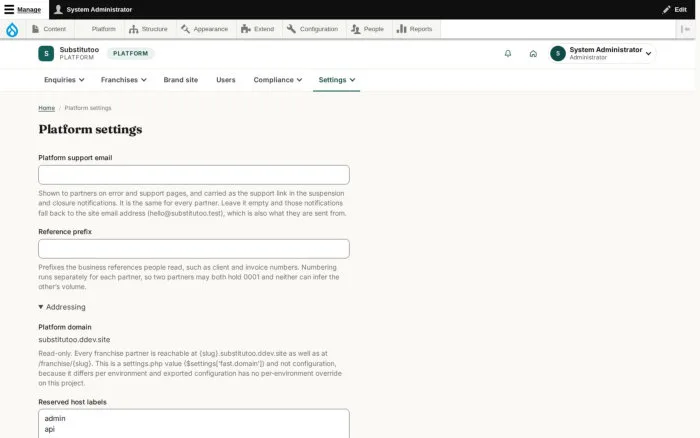Image resolution: width=700 pixels, height=438 pixels.
Task: Expand the Compliance dropdown menu
Action: tap(278, 80)
